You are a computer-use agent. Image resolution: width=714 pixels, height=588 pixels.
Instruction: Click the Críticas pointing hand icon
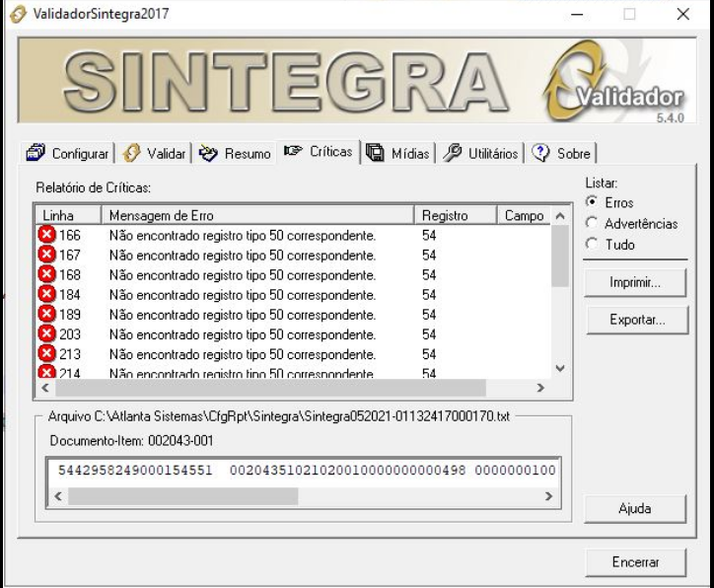(293, 150)
